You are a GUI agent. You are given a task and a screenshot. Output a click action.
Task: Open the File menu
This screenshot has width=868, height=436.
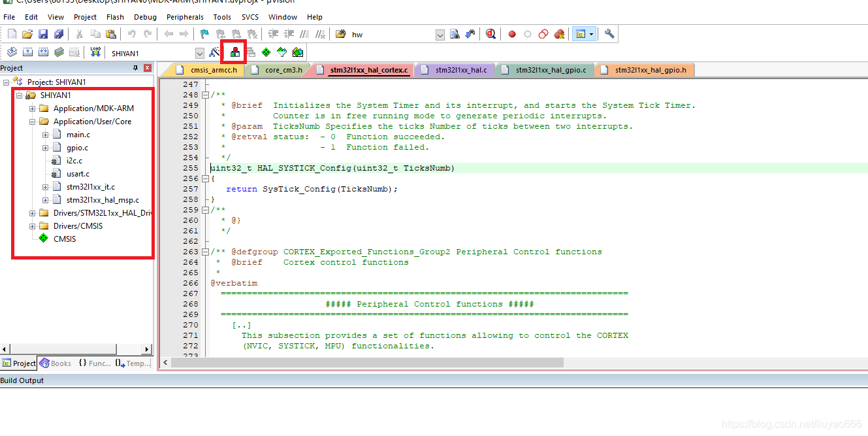click(9, 17)
